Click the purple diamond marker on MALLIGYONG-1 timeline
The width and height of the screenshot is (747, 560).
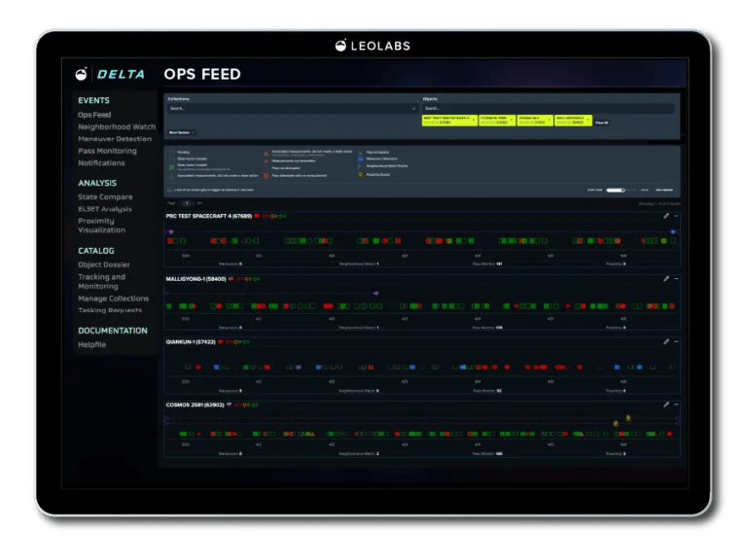pyautogui.click(x=375, y=294)
